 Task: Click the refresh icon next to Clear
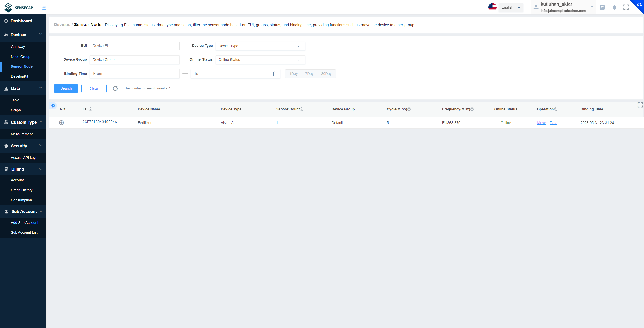[115, 88]
